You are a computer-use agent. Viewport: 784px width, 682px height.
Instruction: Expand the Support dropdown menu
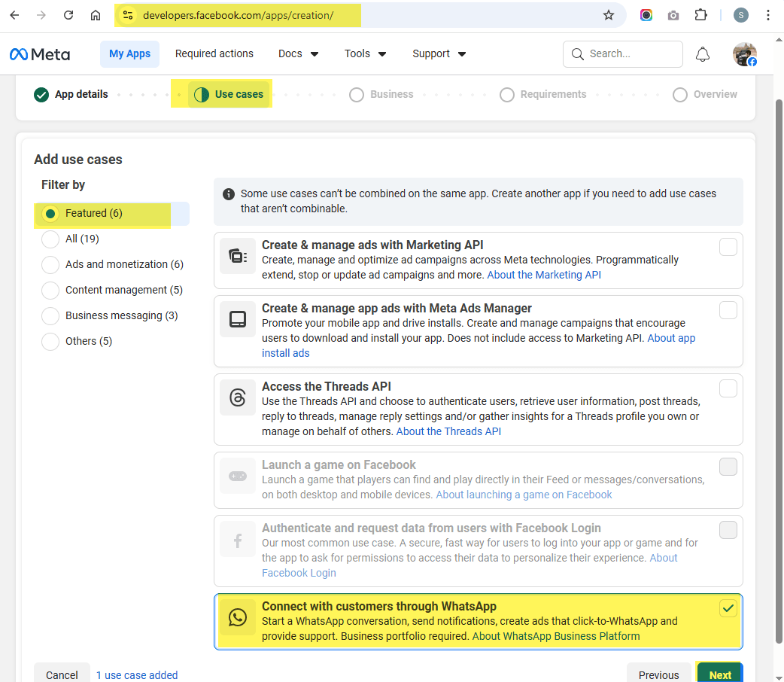pos(439,54)
